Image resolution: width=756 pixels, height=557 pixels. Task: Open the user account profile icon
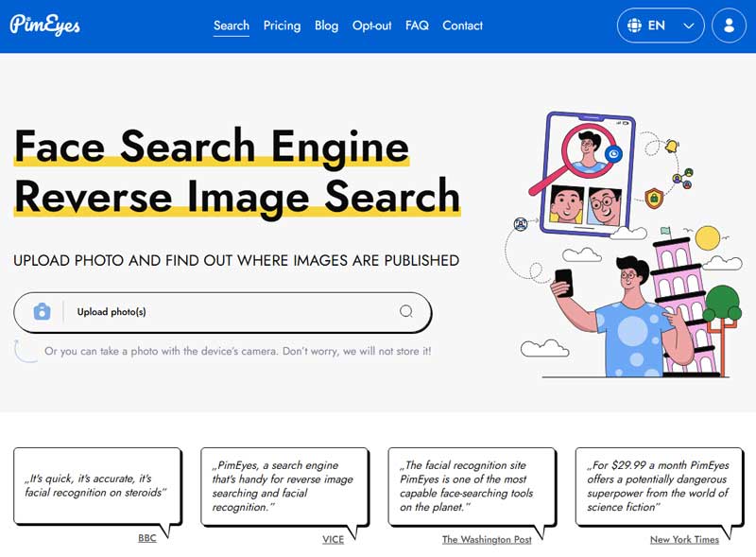pos(729,26)
